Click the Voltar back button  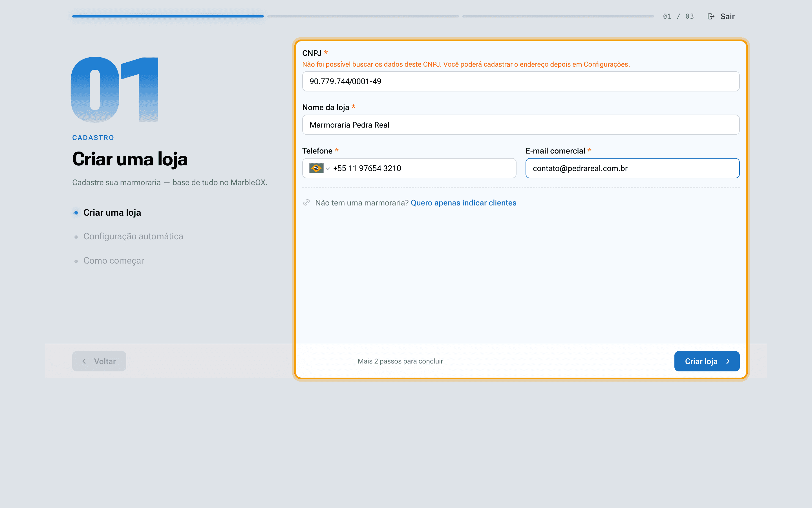(x=99, y=361)
